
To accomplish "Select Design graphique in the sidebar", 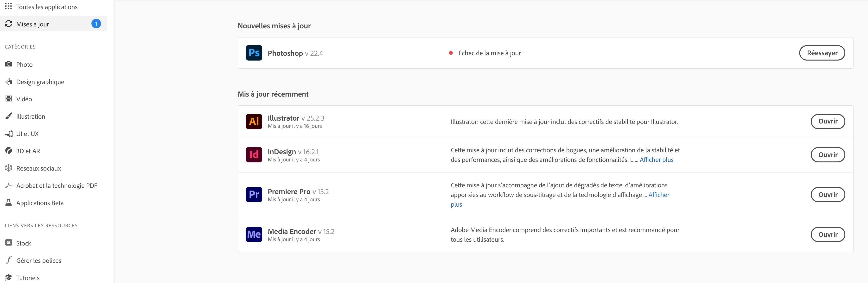I will coord(40,82).
